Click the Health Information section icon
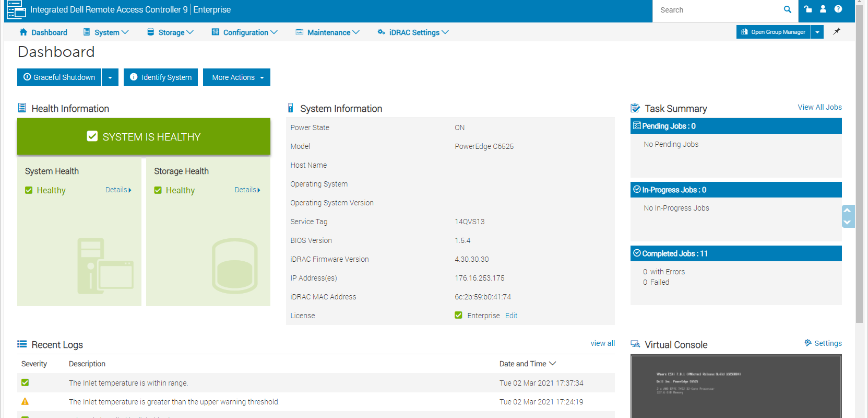This screenshot has width=868, height=418. tap(22, 108)
